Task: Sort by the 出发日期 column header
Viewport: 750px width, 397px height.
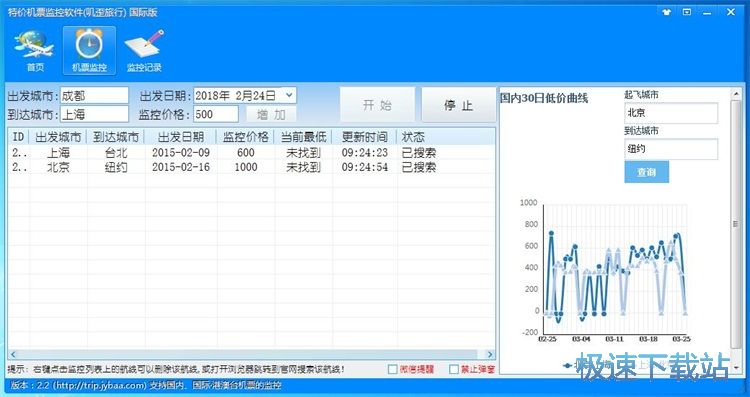Action: pos(180,137)
